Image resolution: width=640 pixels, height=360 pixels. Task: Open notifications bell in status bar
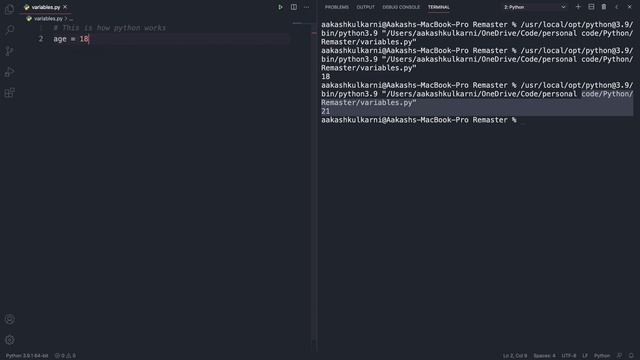(631, 356)
